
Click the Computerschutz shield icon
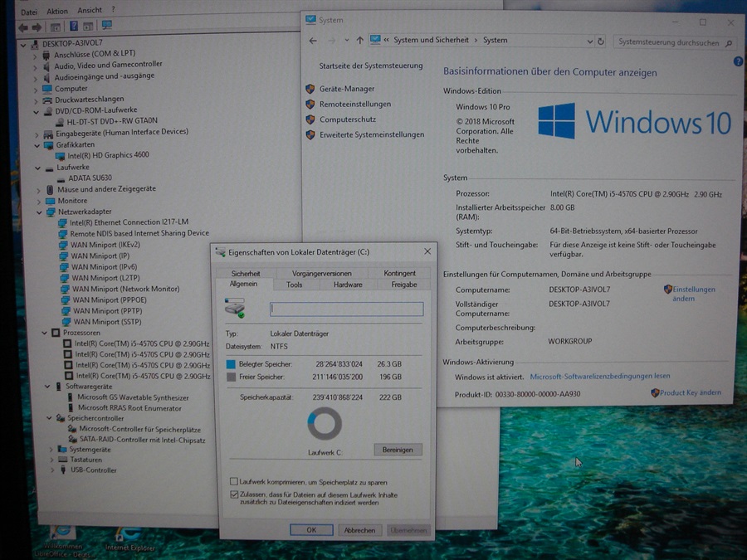pyautogui.click(x=310, y=119)
